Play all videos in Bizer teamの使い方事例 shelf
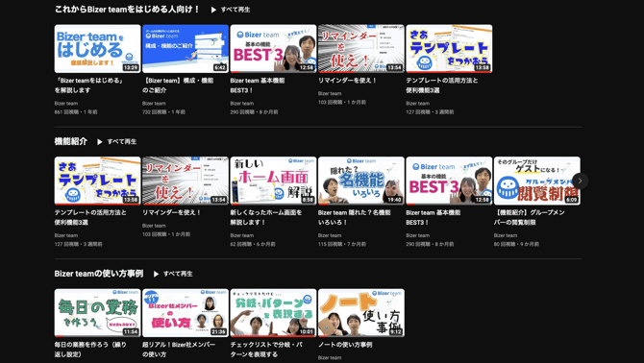 tap(173, 274)
